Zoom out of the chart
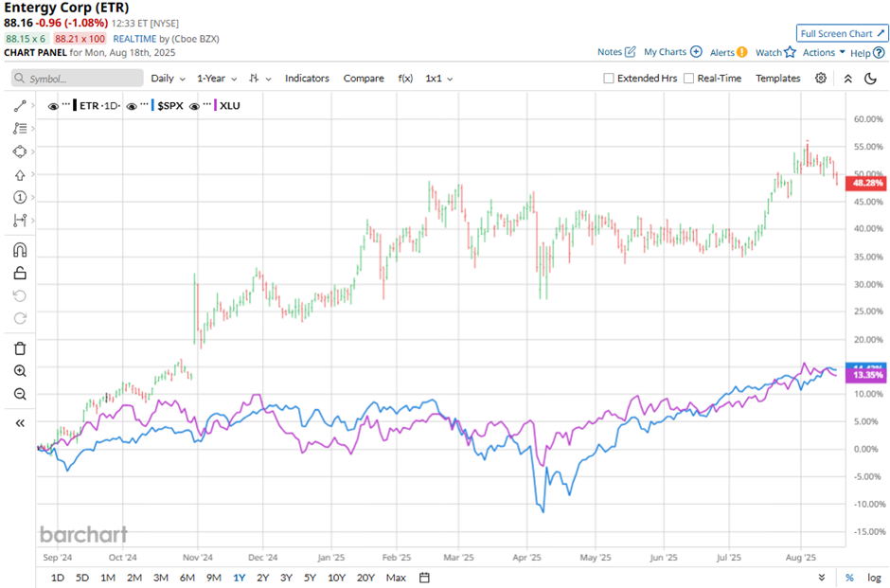The height and width of the screenshot is (588, 890). click(20, 394)
